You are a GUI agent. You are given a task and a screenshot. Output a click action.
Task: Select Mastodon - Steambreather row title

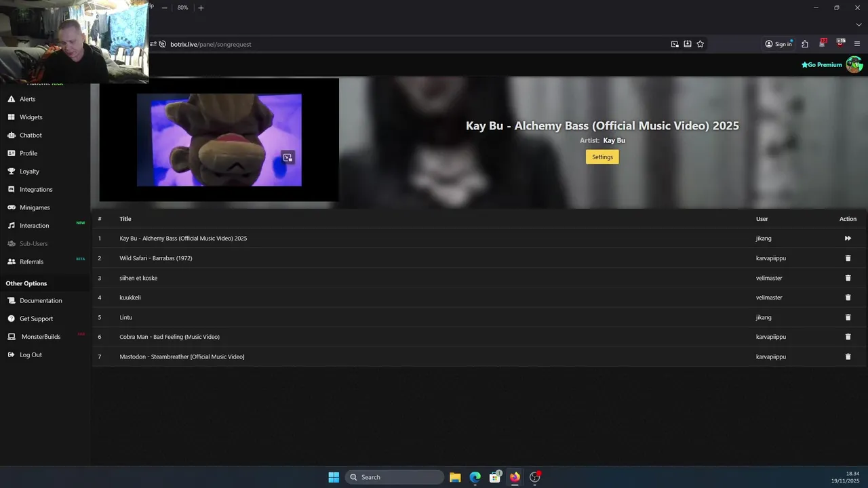[x=182, y=357]
